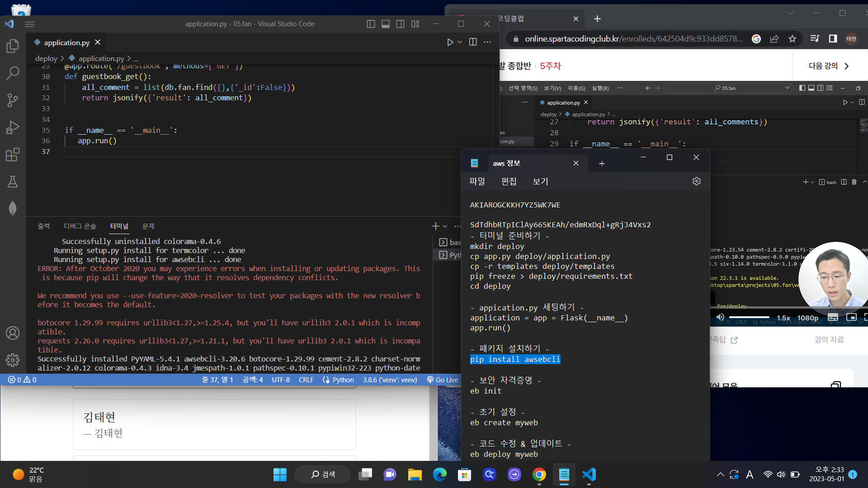The width and height of the screenshot is (868, 488).
Task: Mute the lecture video with the speaker icon
Action: [x=720, y=317]
